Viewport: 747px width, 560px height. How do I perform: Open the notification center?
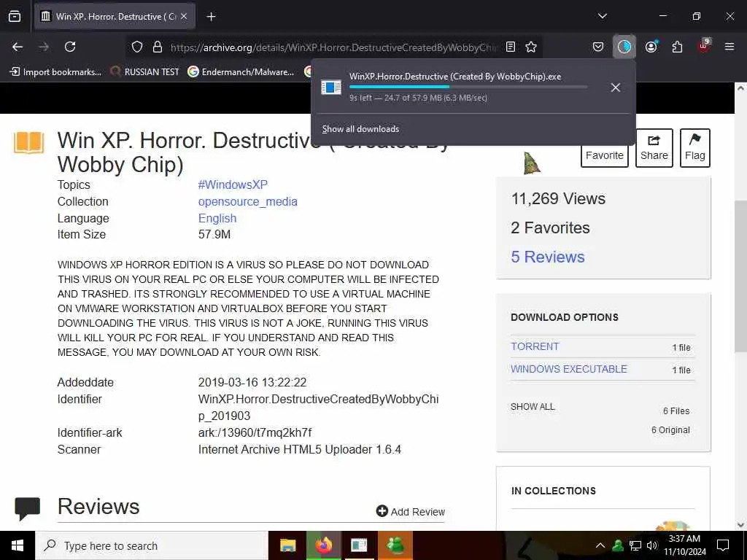(723, 545)
